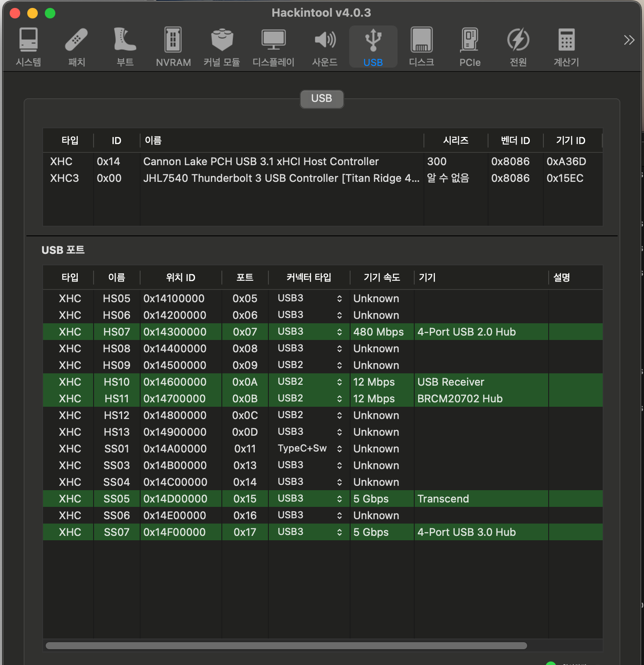Sort controllers by 기기 ID header
This screenshot has width=644, height=665.
point(571,141)
